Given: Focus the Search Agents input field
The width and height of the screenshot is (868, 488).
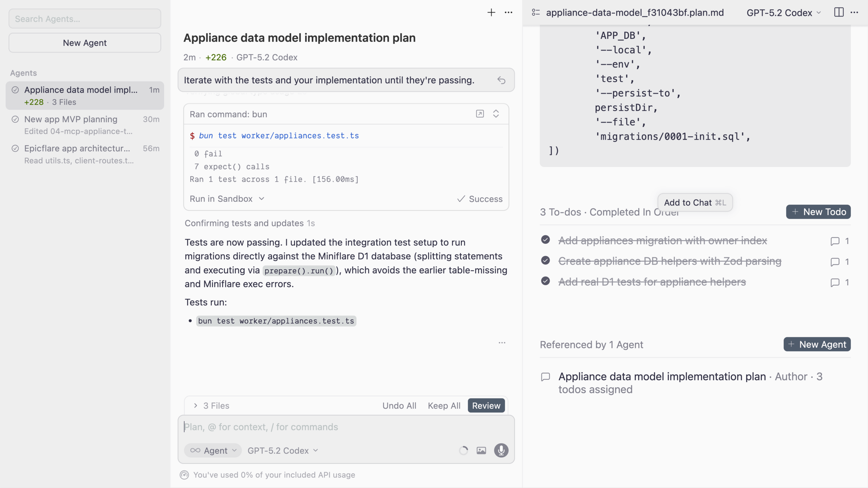Looking at the screenshot, I should tap(85, 19).
